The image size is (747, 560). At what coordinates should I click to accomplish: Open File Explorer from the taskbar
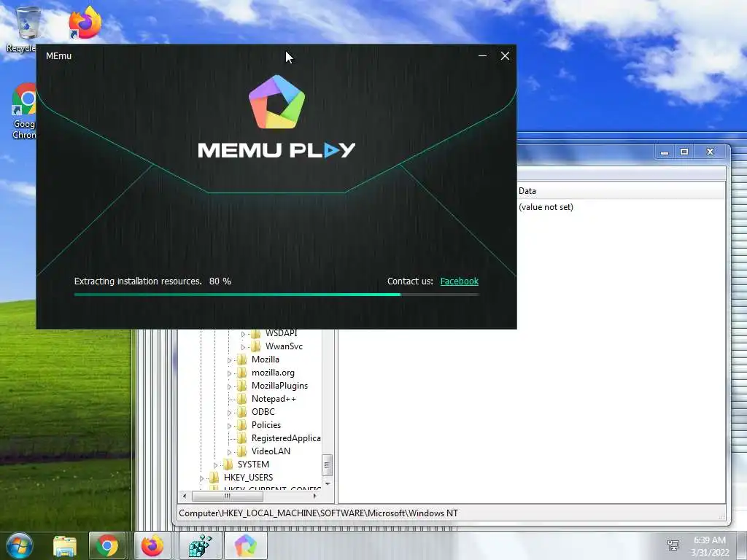pos(65,546)
